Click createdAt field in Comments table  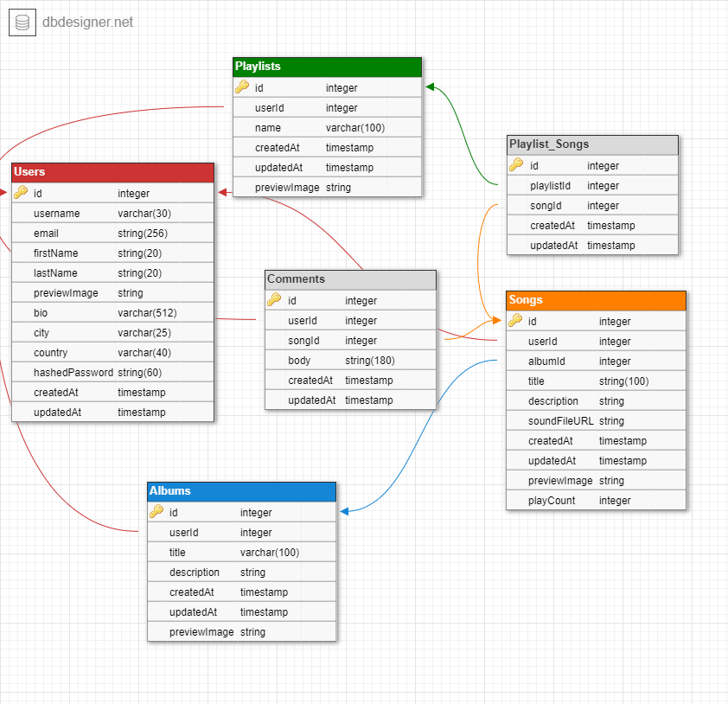click(310, 381)
